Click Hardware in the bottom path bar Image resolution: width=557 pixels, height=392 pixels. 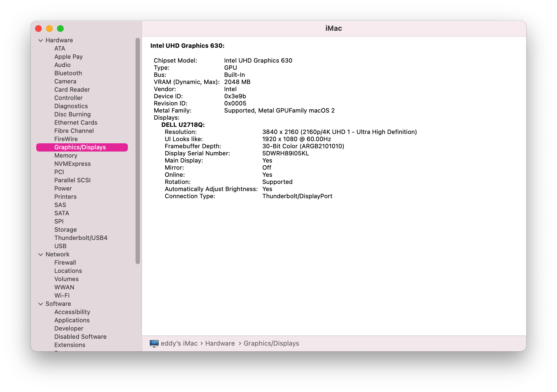[x=220, y=343]
